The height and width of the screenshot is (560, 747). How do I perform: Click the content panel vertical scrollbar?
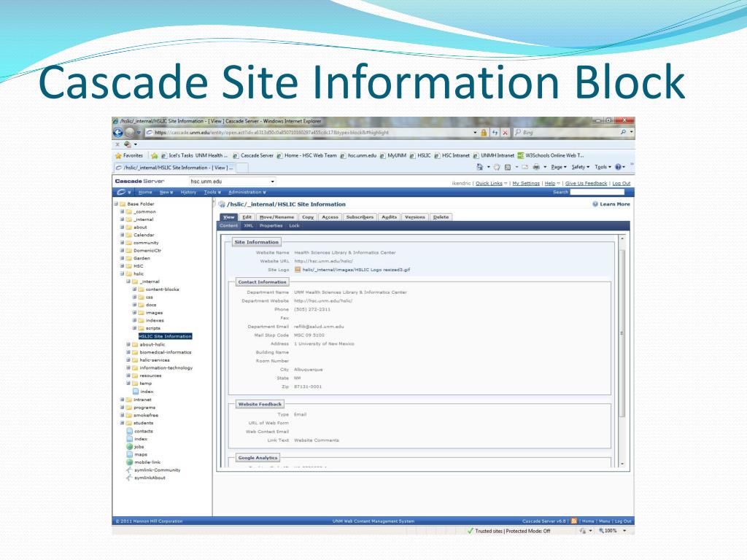coord(622,333)
